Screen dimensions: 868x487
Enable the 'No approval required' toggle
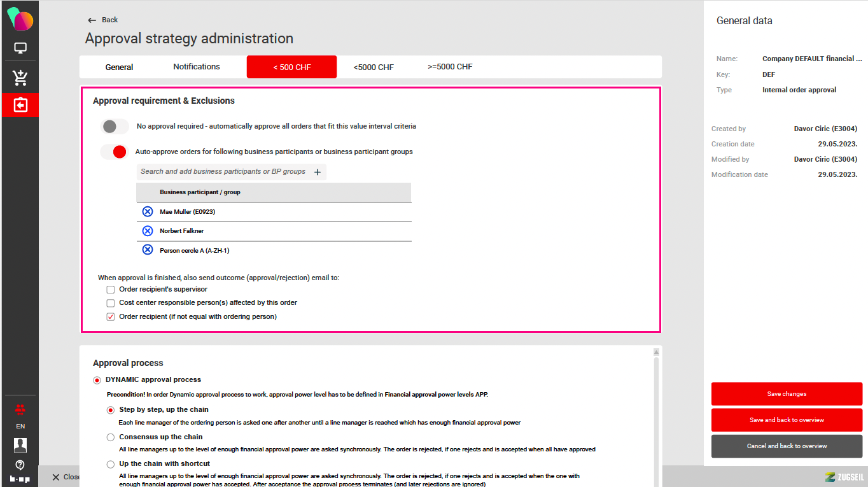[115, 127]
